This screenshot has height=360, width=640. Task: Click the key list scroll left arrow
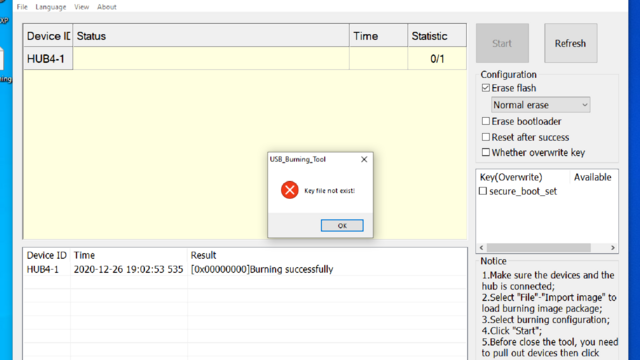482,248
